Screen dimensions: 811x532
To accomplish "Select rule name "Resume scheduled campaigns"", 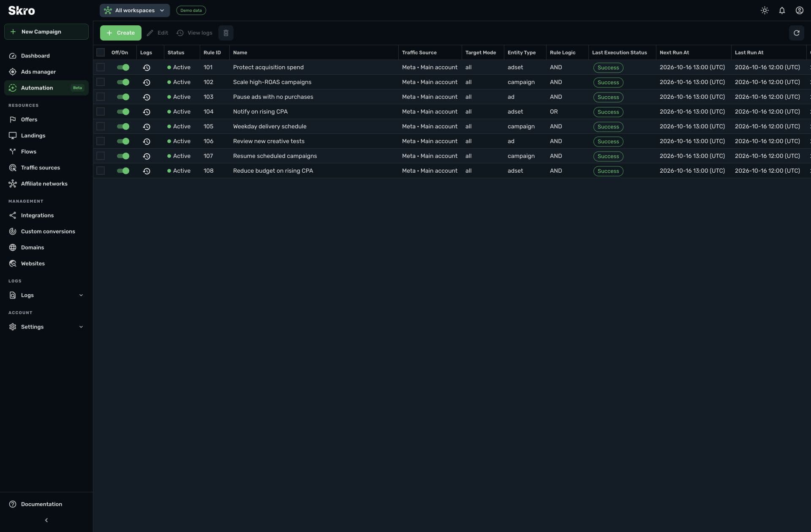I will pos(275,156).
